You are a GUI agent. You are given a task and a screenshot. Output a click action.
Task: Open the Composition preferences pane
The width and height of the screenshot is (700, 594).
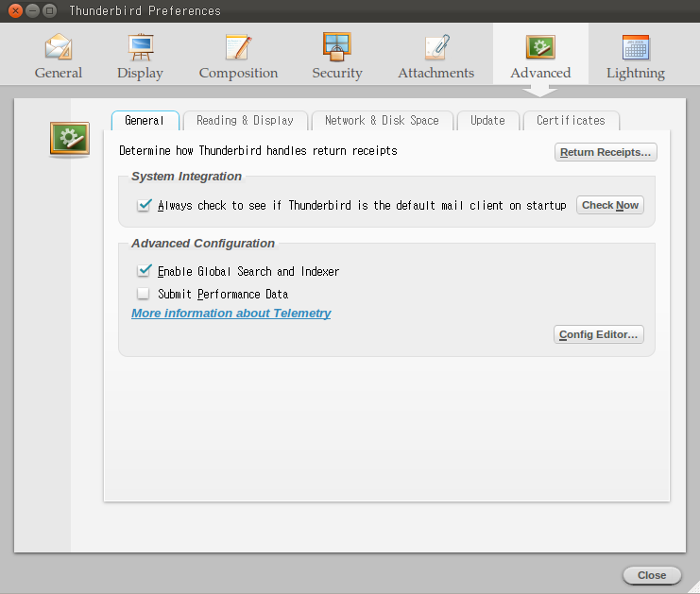[x=238, y=57]
